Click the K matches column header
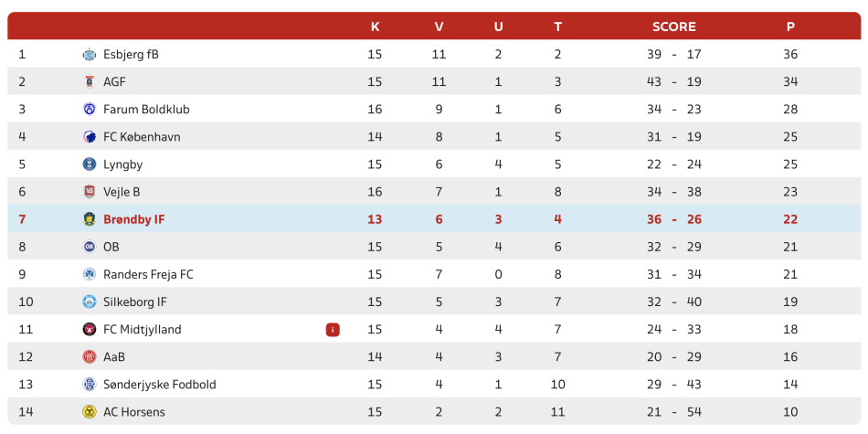 click(x=375, y=26)
